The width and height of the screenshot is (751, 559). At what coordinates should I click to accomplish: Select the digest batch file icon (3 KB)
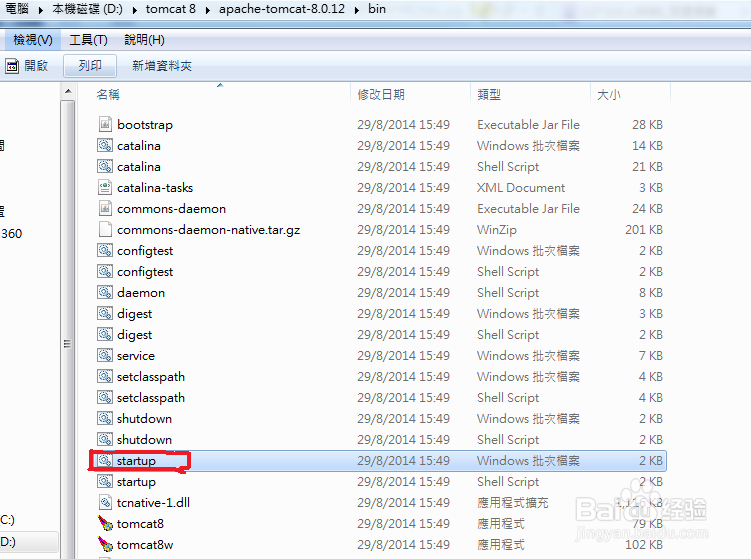[105, 313]
